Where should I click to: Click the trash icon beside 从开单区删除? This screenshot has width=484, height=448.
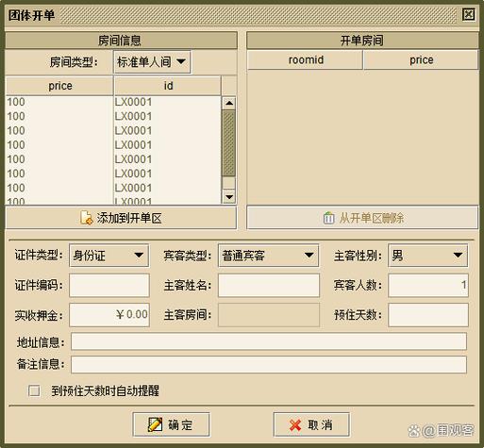(x=328, y=218)
